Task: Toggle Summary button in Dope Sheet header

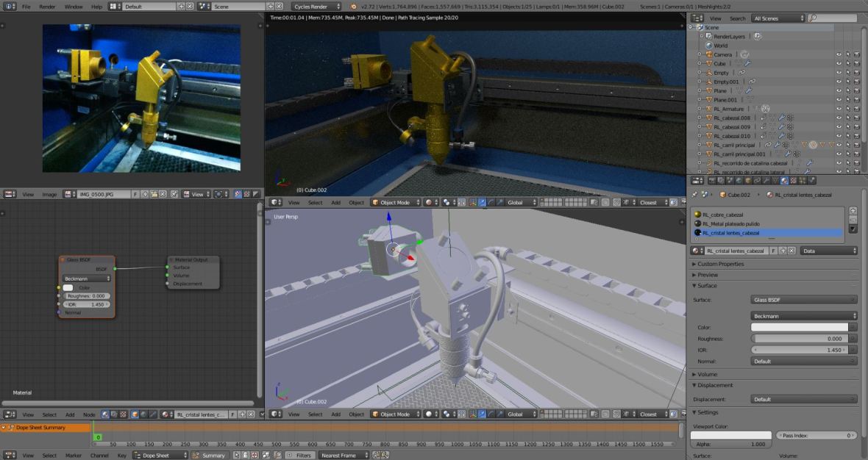Action: tap(209, 456)
